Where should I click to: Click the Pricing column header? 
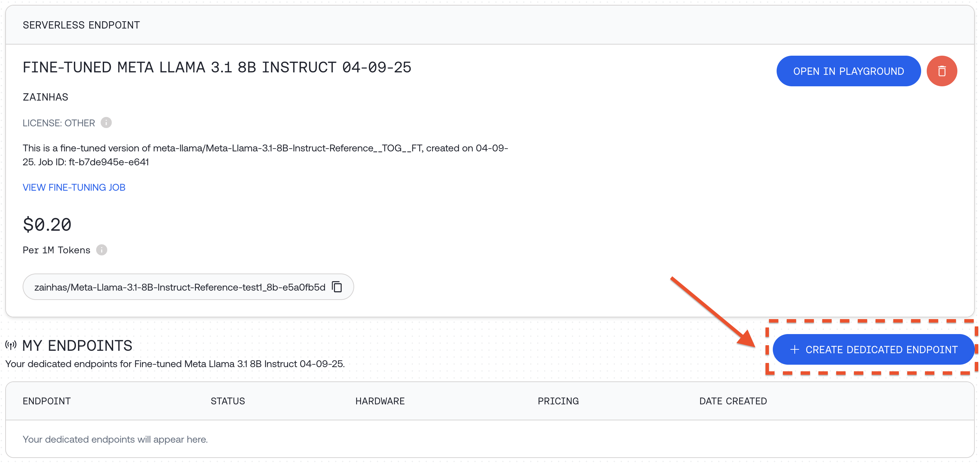click(558, 401)
